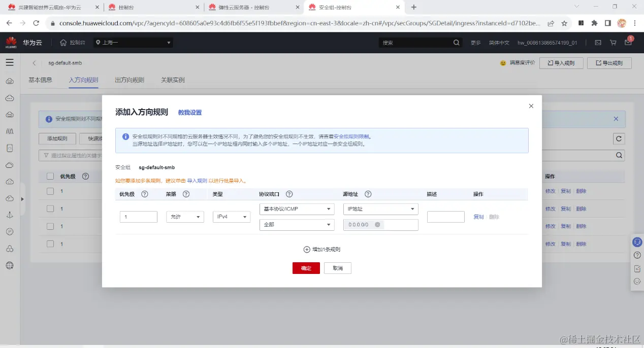Switch to 共建智能世界云底座 browser tab
The image size is (644, 348).
53,7
